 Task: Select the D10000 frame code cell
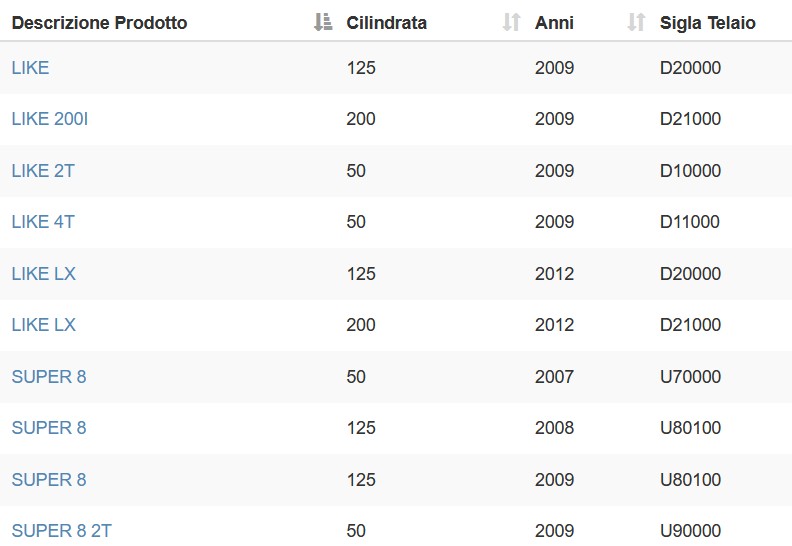(x=690, y=171)
